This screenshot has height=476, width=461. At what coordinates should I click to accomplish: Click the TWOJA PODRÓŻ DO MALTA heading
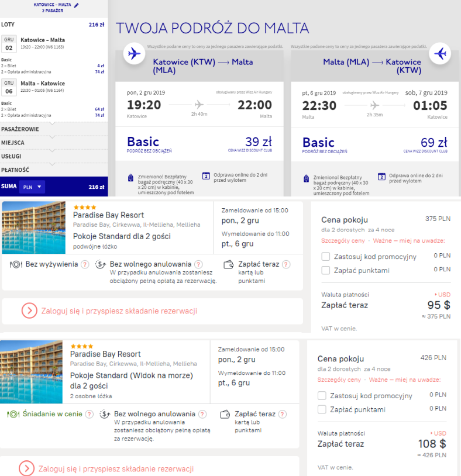(212, 28)
